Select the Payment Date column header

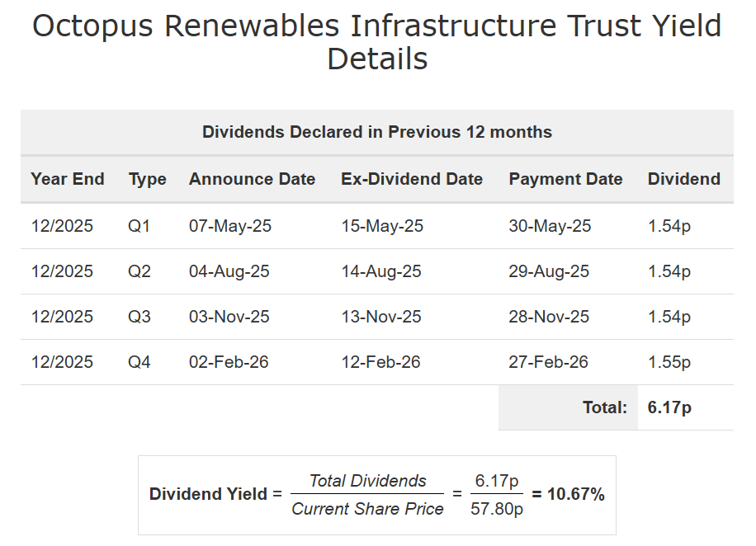(x=565, y=179)
